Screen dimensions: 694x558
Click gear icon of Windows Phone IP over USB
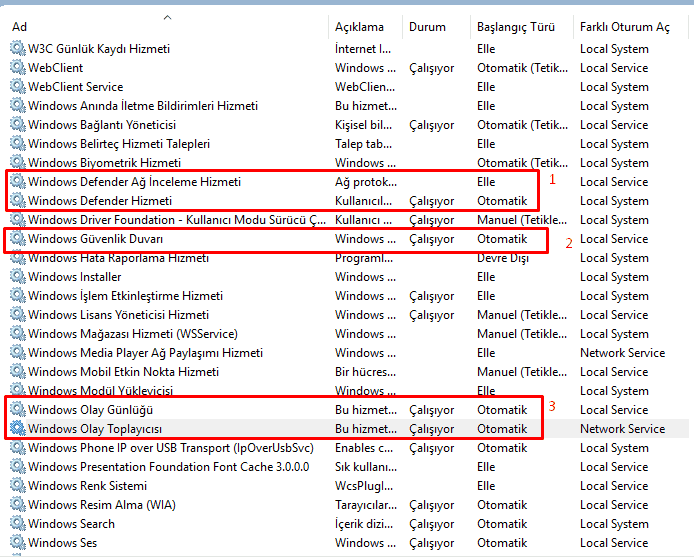(18, 447)
